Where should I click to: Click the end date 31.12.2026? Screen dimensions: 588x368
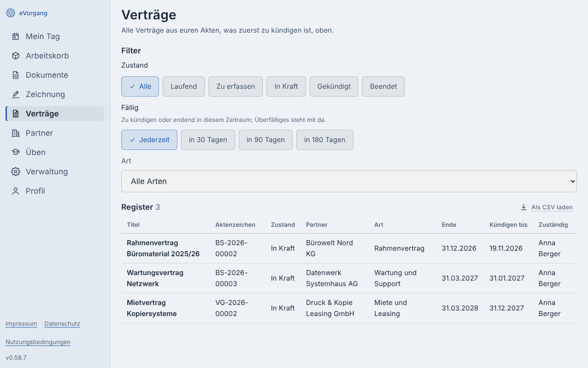coord(458,248)
